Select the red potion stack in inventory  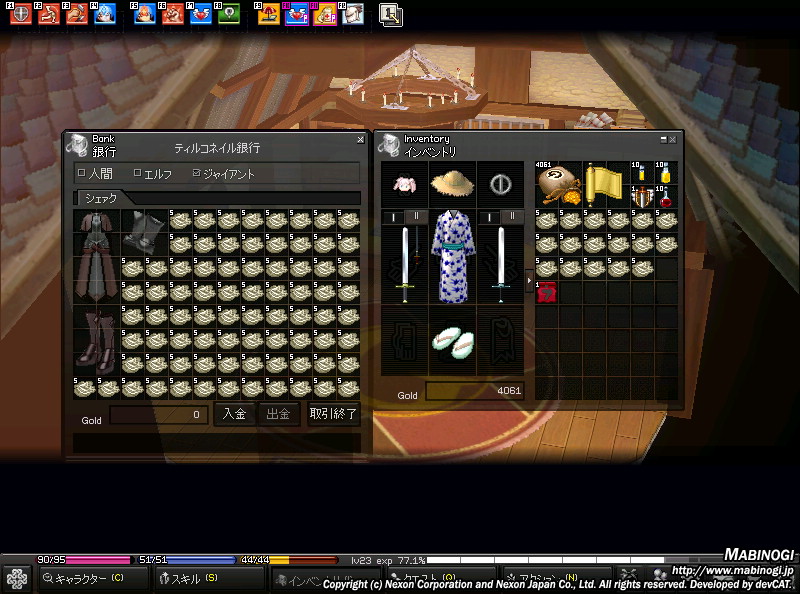(x=665, y=196)
